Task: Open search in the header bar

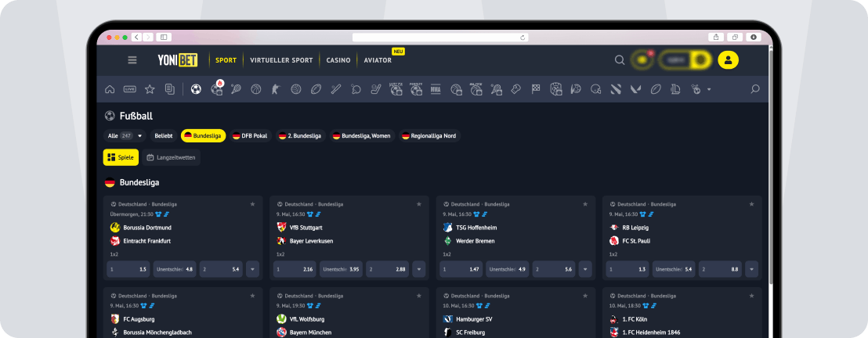Action: point(620,59)
